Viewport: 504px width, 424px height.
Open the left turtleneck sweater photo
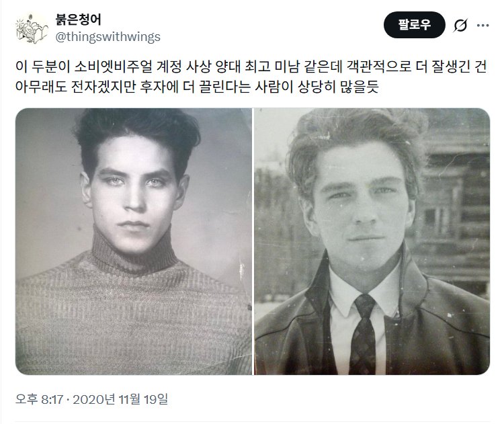click(134, 241)
